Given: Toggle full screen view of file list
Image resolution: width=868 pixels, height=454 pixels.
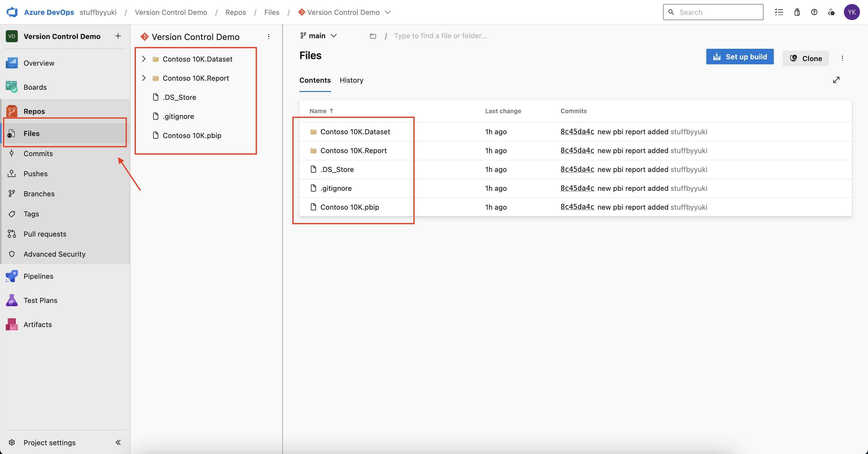Looking at the screenshot, I should (836, 80).
